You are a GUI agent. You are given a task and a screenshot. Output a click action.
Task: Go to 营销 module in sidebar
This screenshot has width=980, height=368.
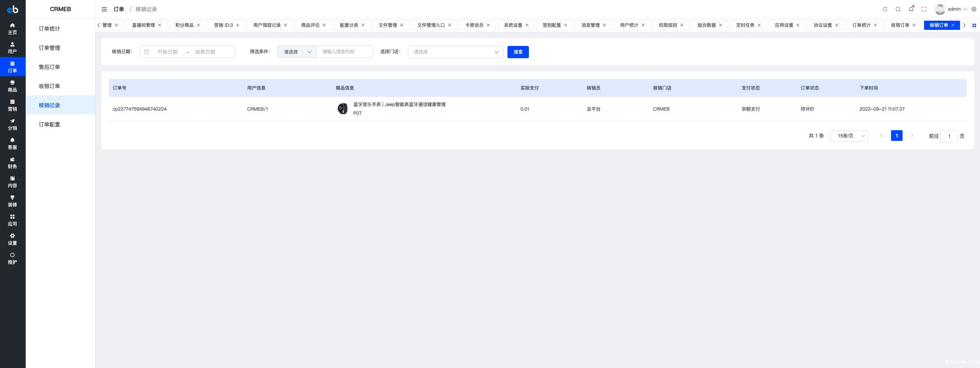12,105
